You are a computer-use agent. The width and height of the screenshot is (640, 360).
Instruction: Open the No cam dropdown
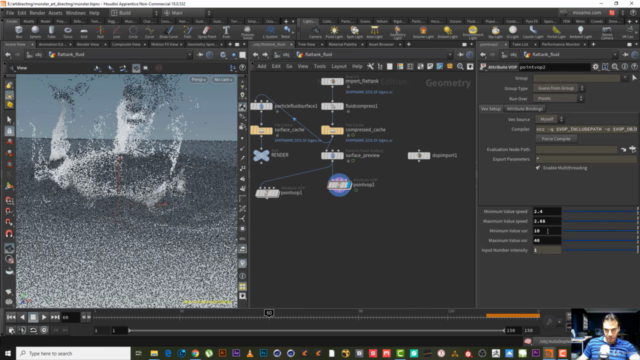(x=222, y=80)
